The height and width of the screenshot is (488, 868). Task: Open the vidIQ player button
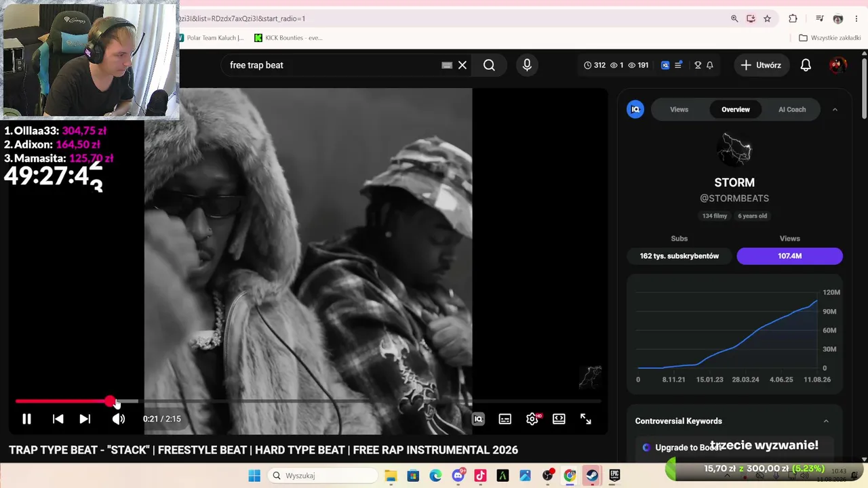[478, 419]
